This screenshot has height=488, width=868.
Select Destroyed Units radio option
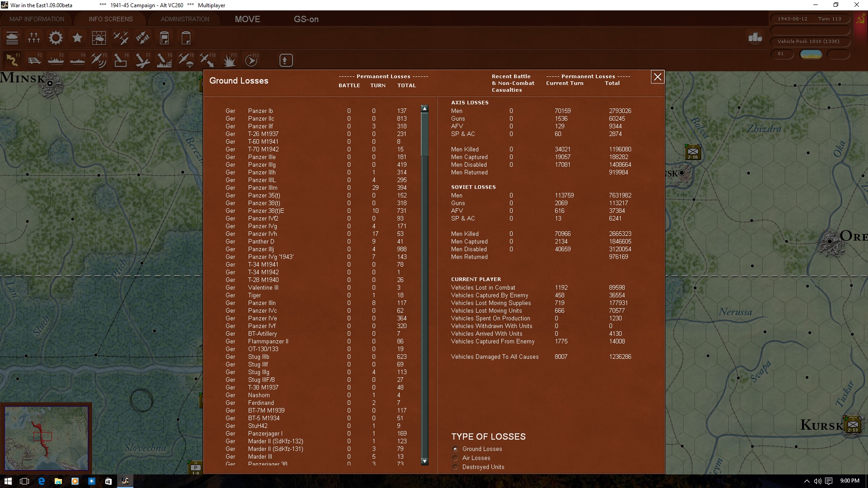(455, 467)
